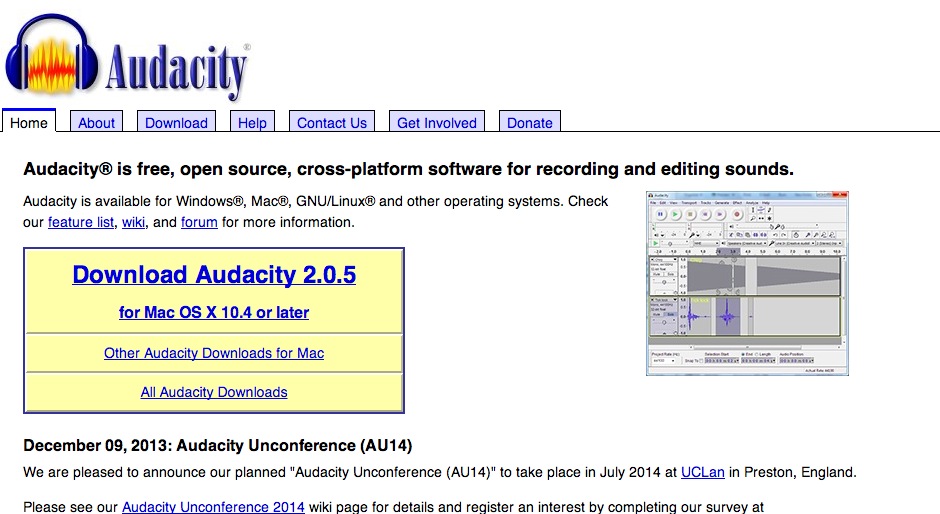The height and width of the screenshot is (514, 940).
Task: Go to the Help tab
Action: pyautogui.click(x=252, y=122)
